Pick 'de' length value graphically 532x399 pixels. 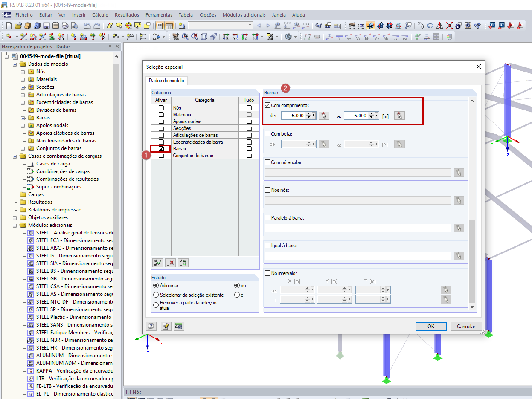tap(324, 116)
